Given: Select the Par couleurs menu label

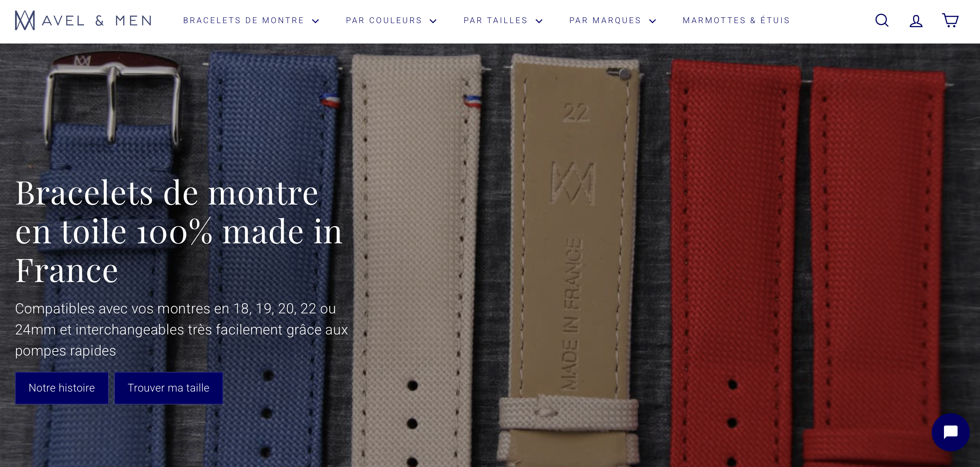Looking at the screenshot, I should [x=384, y=20].
